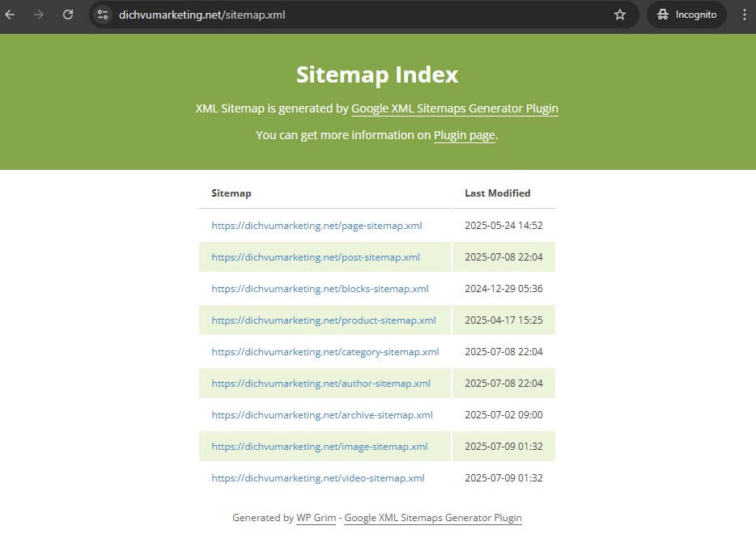Open category-sitemap.xml link
This screenshot has height=547, width=756.
[325, 352]
